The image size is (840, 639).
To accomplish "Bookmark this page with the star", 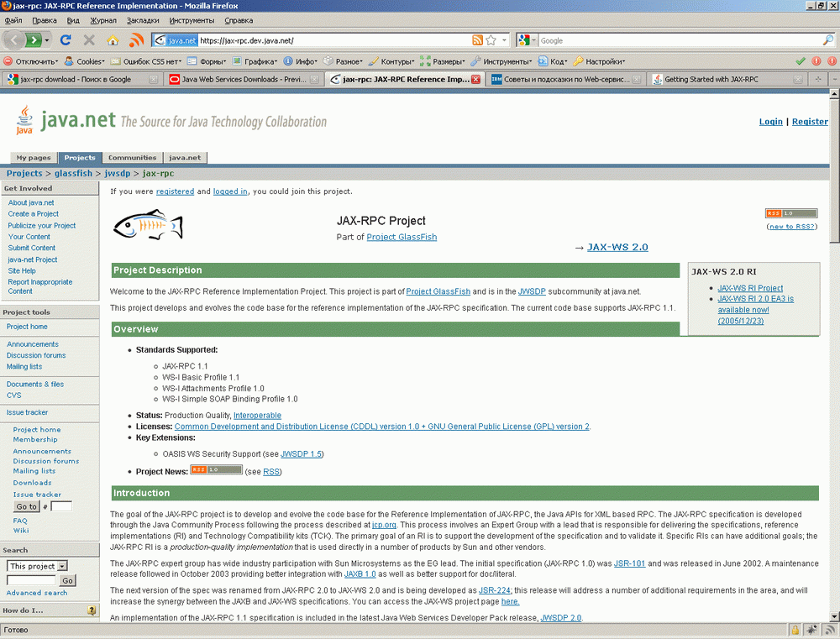I will pyautogui.click(x=491, y=40).
